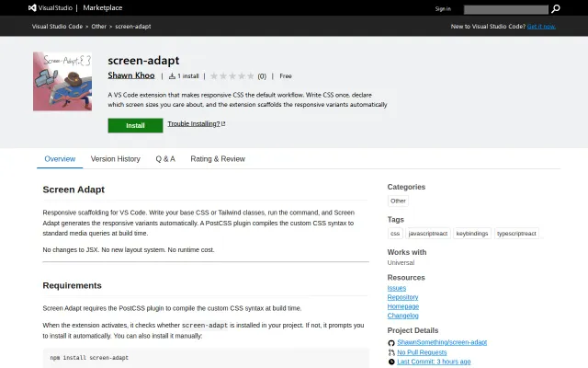Open the ShawnSomething/screen-adapt GitHub link
This screenshot has height=368, width=588.
click(x=442, y=342)
